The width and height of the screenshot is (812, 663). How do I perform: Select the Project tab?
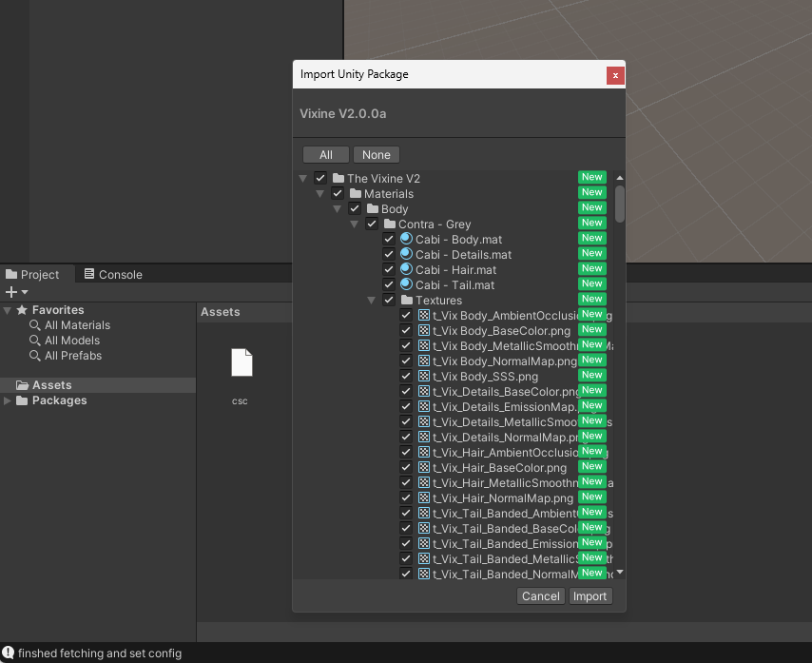32,275
